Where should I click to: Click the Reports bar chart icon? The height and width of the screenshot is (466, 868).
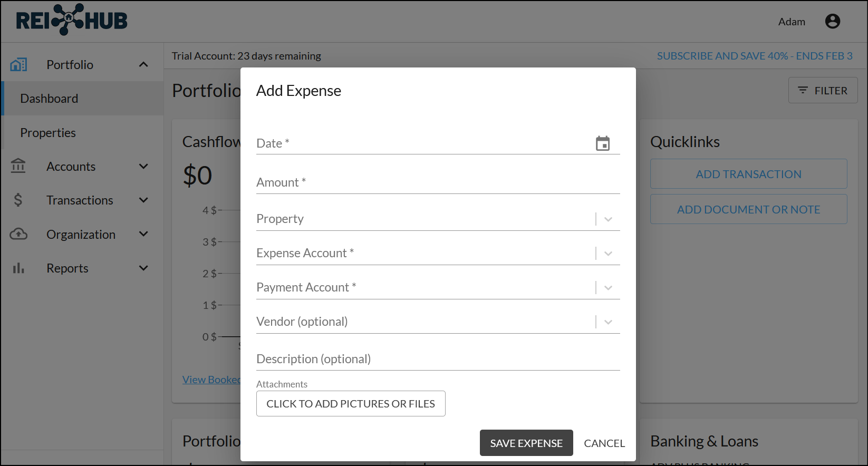[x=18, y=268]
